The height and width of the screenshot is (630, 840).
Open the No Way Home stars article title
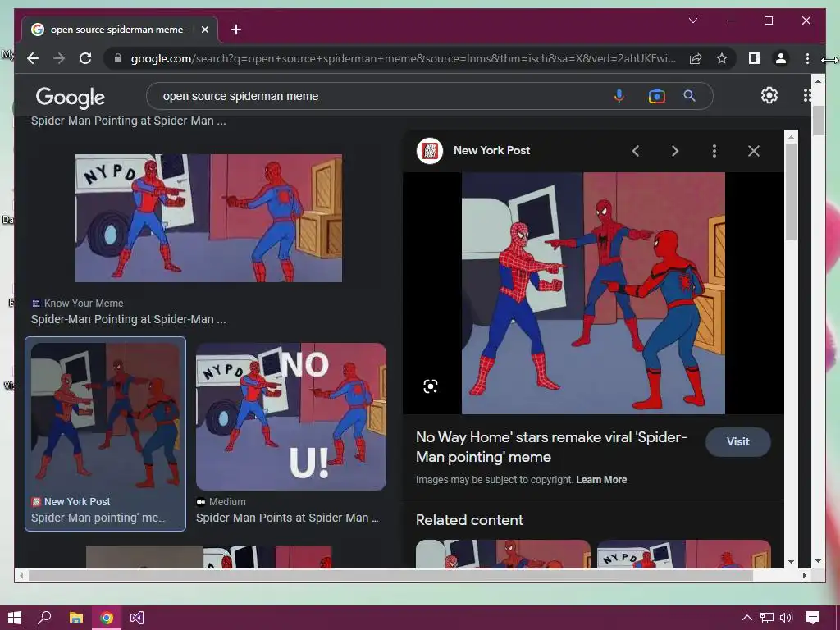click(x=551, y=447)
